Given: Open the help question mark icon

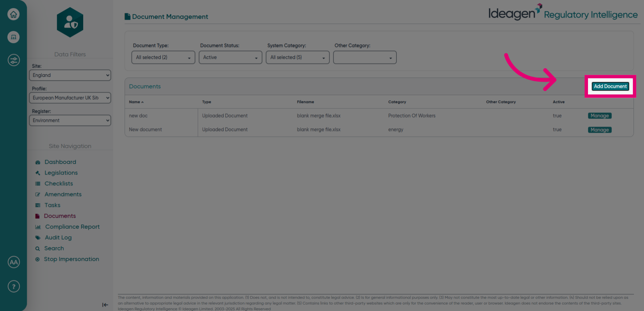Looking at the screenshot, I should point(14,287).
